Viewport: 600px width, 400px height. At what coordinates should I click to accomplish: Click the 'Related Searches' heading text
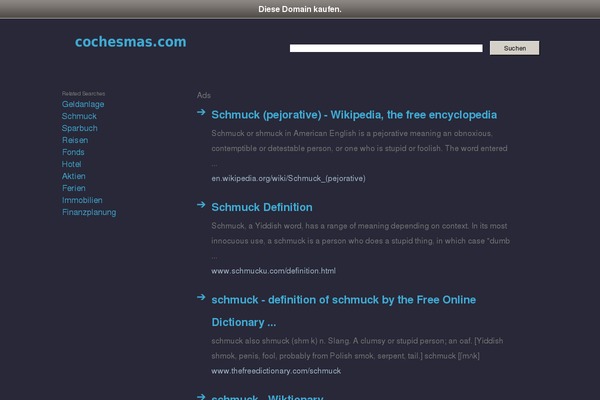coord(83,93)
